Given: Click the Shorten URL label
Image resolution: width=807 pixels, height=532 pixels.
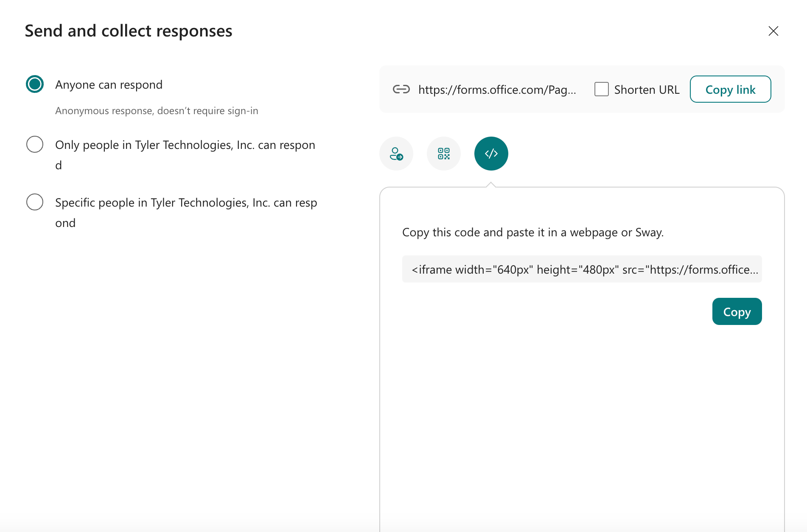Looking at the screenshot, I should [647, 90].
